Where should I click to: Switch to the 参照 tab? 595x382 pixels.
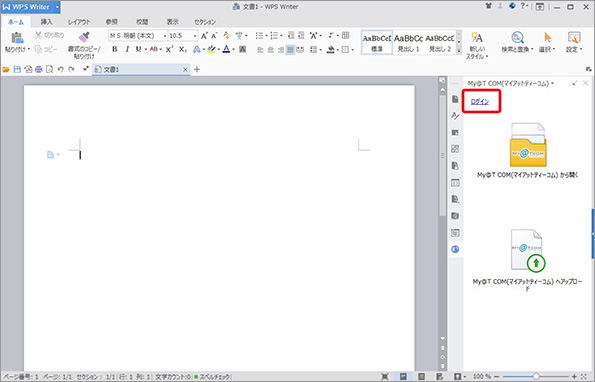click(x=112, y=22)
